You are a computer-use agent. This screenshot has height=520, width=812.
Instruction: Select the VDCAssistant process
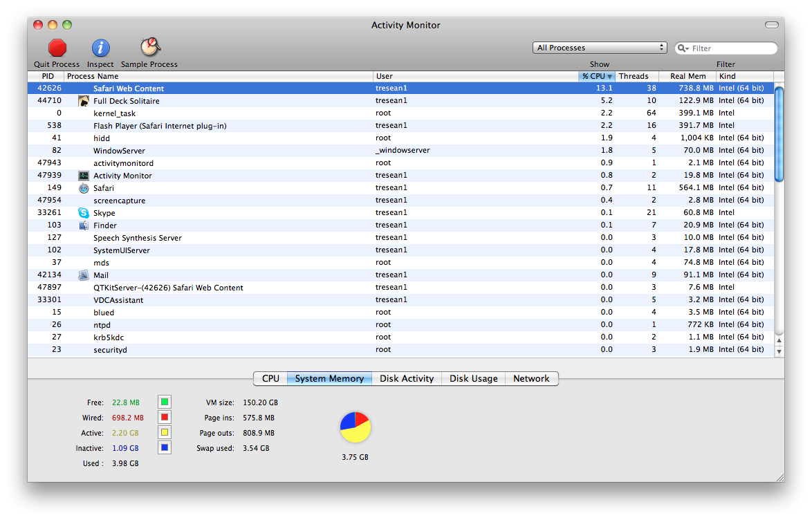click(400, 299)
